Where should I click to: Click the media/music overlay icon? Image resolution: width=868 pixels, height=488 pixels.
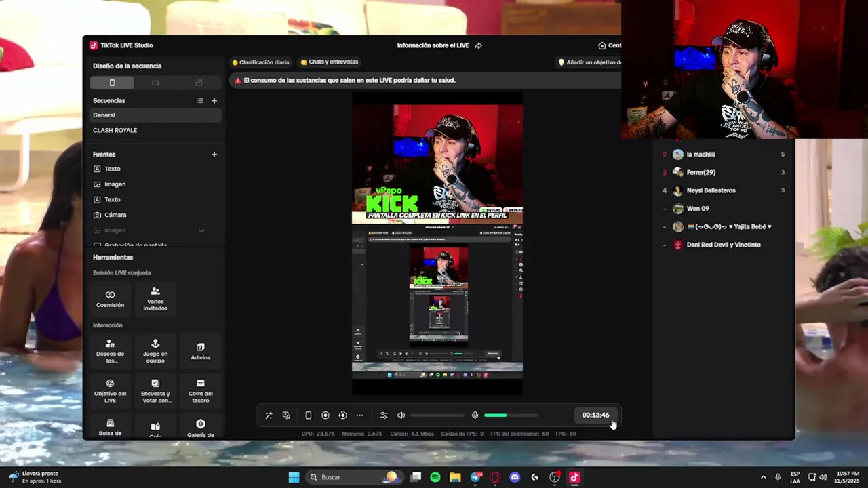[x=286, y=415]
